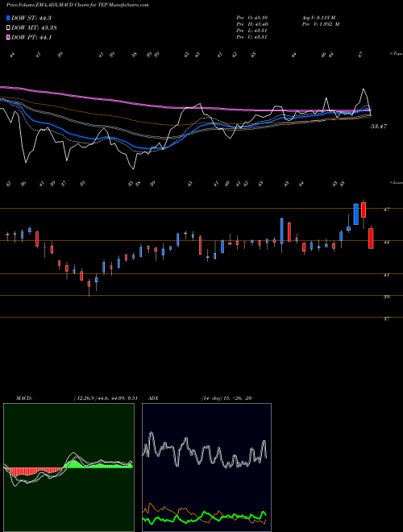Click the ADX (14 day) parameter values
Screen dimensions: 403x532
pyautogui.click(x=226, y=398)
